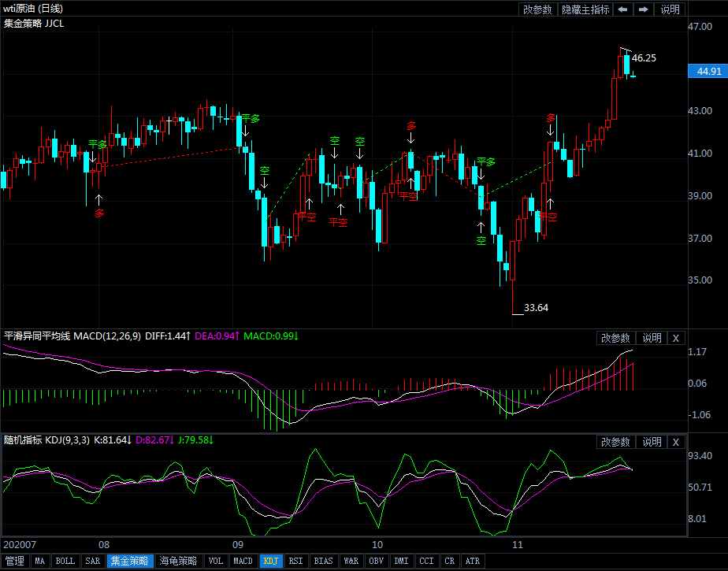The image size is (728, 571).
Task: Select the KDJ indicator tab
Action: (x=271, y=562)
